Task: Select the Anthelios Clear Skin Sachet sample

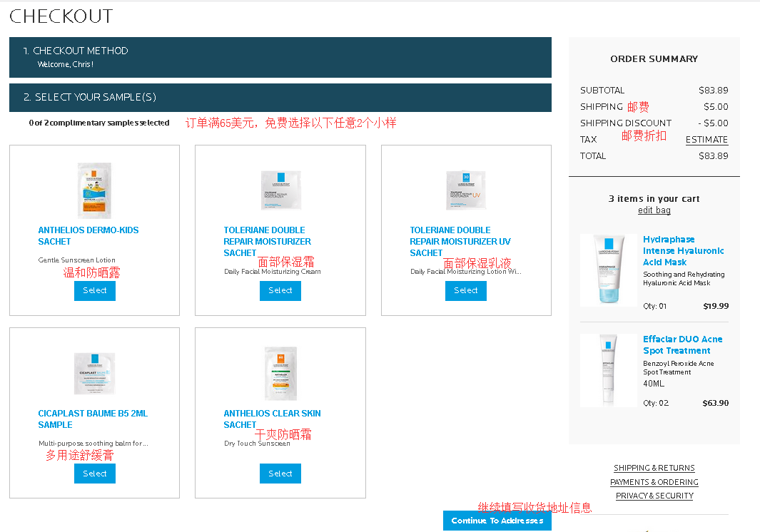Action: point(280,474)
